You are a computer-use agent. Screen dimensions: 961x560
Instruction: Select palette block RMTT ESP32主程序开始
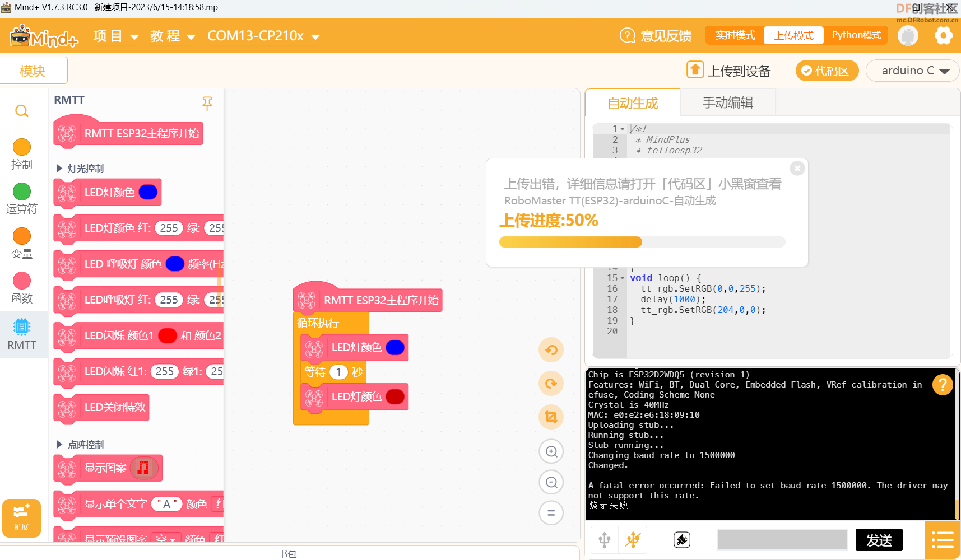(x=128, y=132)
